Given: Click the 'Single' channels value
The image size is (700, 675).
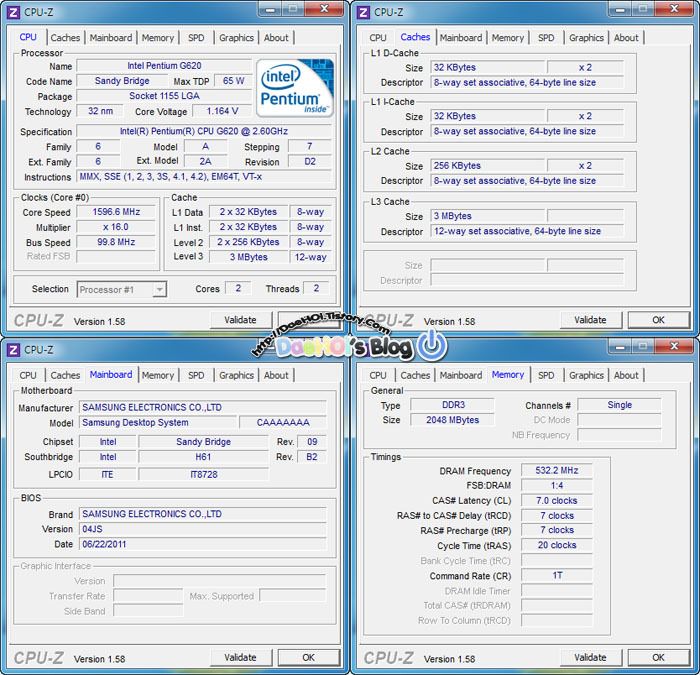Looking at the screenshot, I should 619,405.
